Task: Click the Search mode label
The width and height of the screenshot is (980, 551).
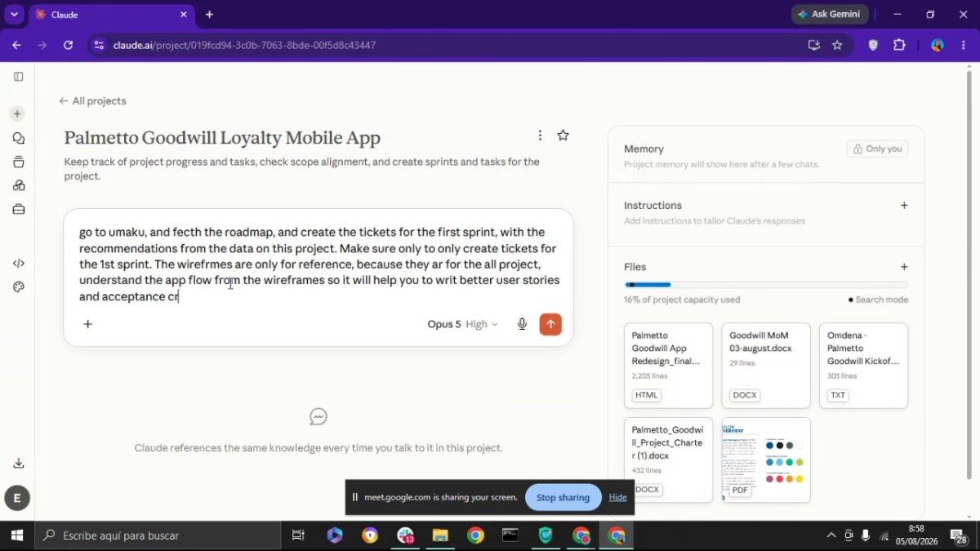Action: [878, 300]
